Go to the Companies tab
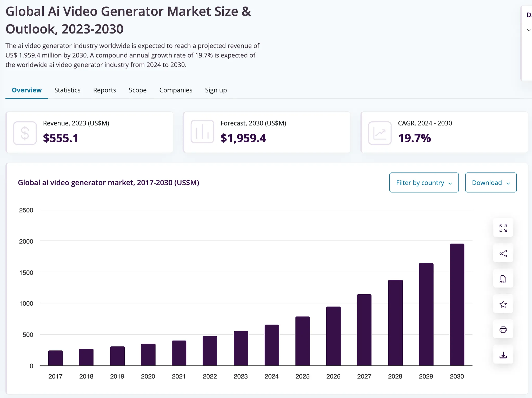The width and height of the screenshot is (532, 398). [x=176, y=90]
